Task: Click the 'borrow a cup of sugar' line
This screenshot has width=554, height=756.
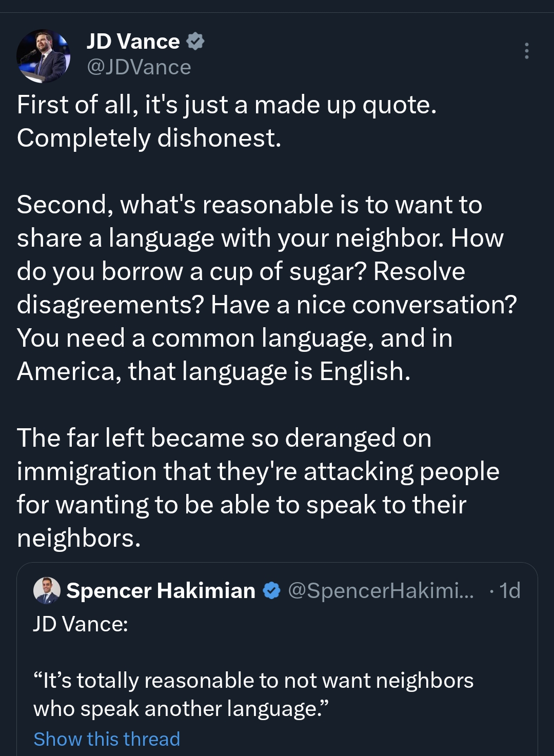Action: click(241, 271)
